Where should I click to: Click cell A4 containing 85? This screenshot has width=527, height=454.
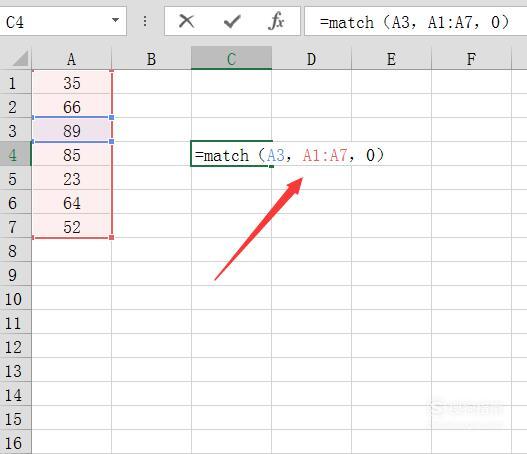point(72,154)
